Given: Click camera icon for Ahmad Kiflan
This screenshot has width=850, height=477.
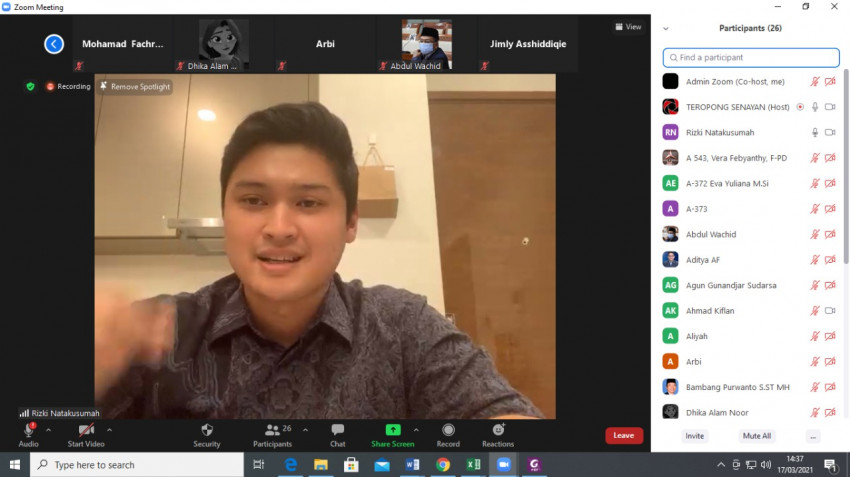Looking at the screenshot, I should 830,311.
